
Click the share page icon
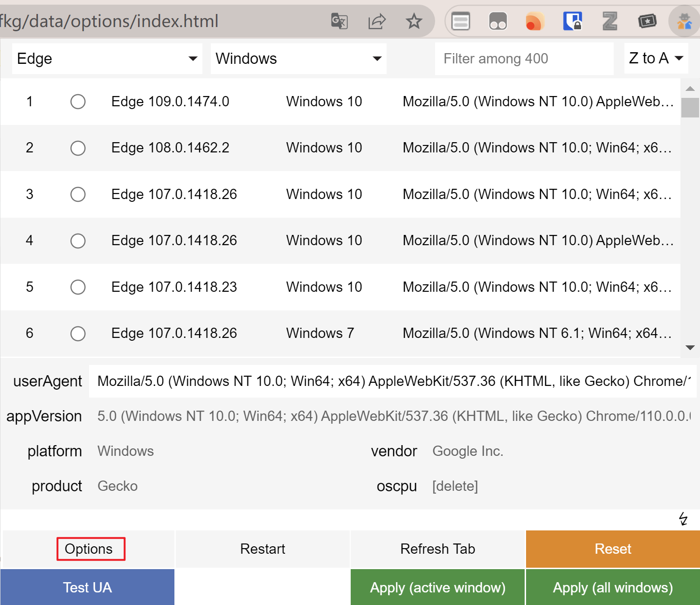(x=376, y=21)
